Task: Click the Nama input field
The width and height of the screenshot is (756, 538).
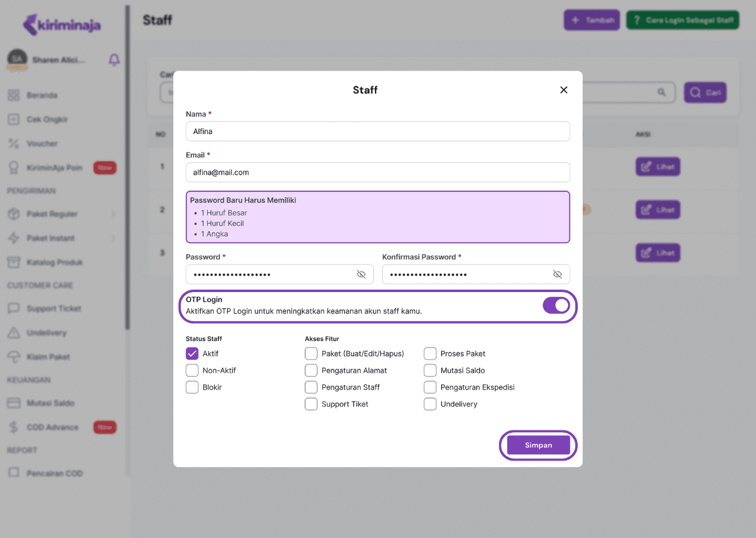Action: [x=377, y=131]
